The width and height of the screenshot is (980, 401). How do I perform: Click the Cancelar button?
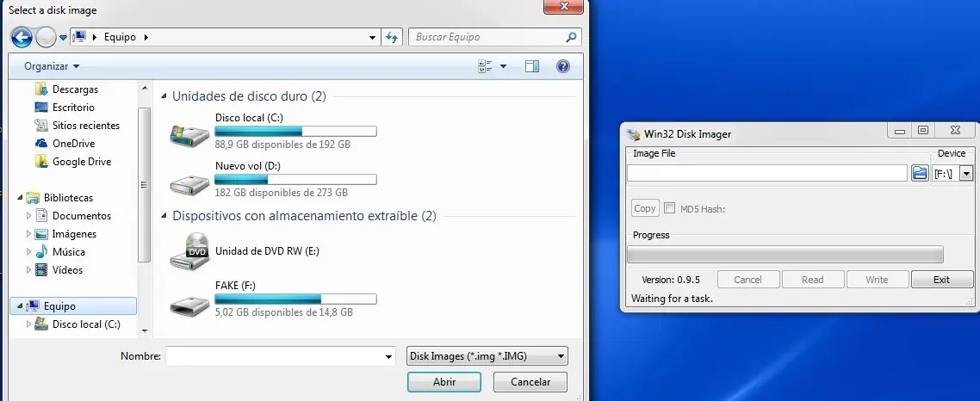[x=530, y=381]
